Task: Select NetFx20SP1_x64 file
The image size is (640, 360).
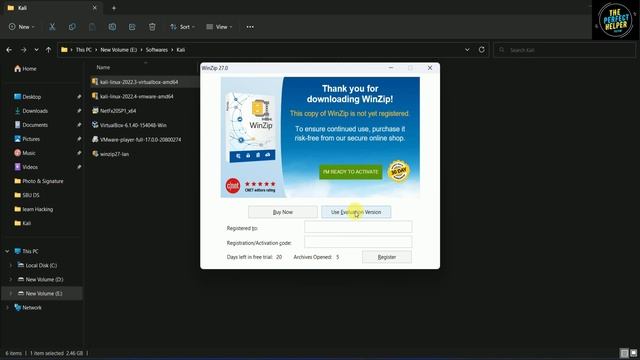Action: click(118, 111)
